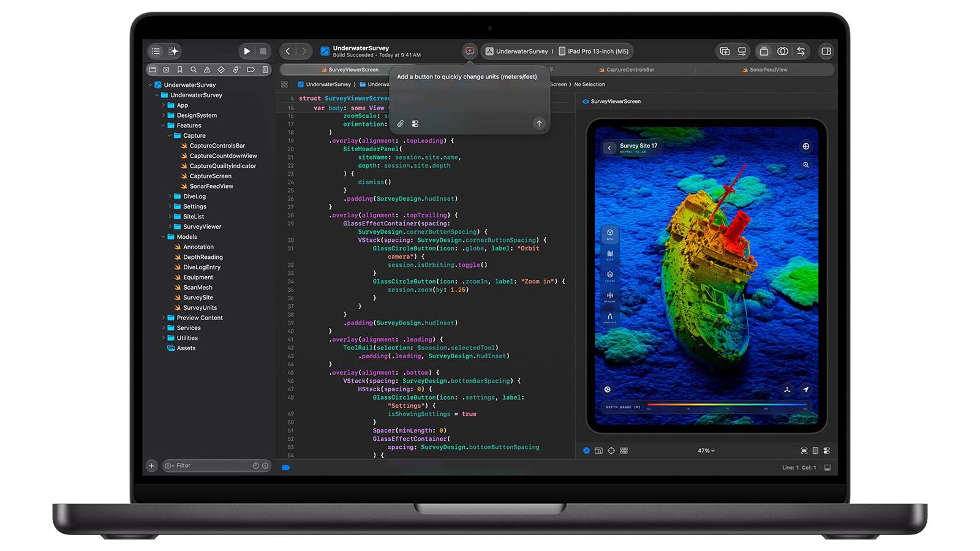Expand the DiveLog folder

click(170, 197)
